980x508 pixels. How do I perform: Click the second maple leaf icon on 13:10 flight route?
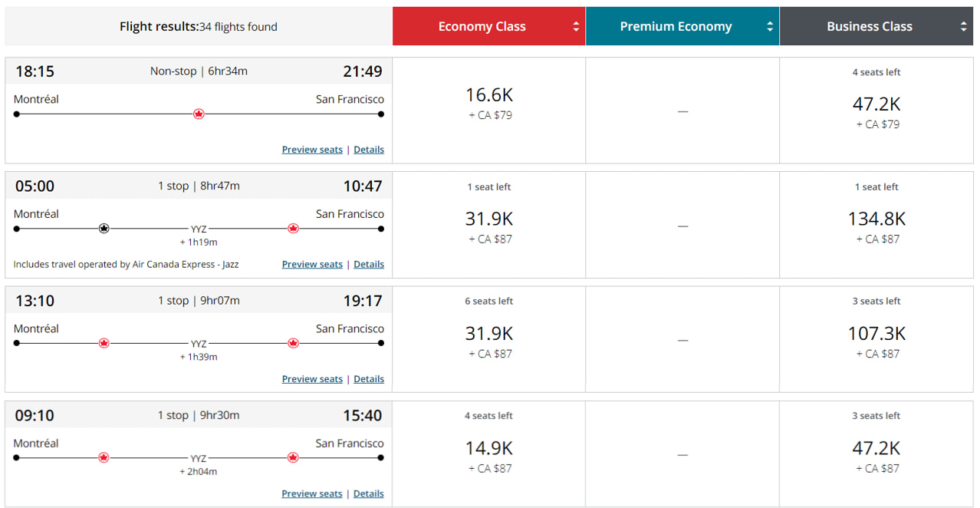(x=293, y=343)
